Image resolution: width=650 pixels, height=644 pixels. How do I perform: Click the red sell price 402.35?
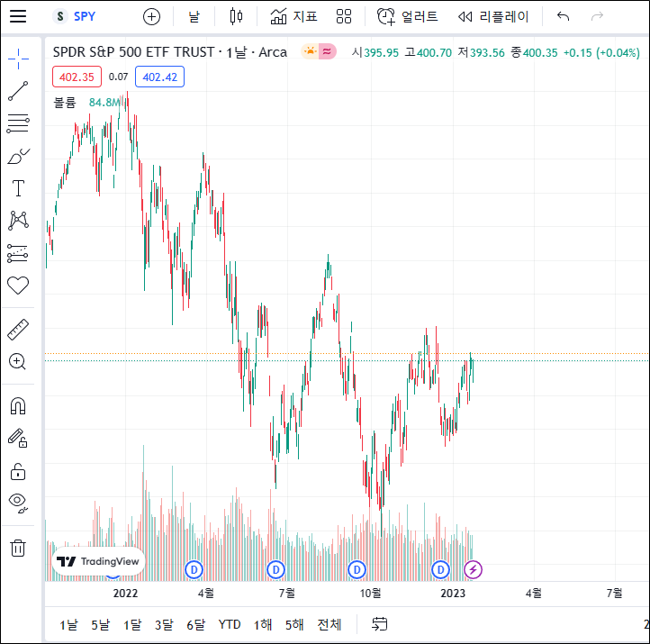coord(77,77)
